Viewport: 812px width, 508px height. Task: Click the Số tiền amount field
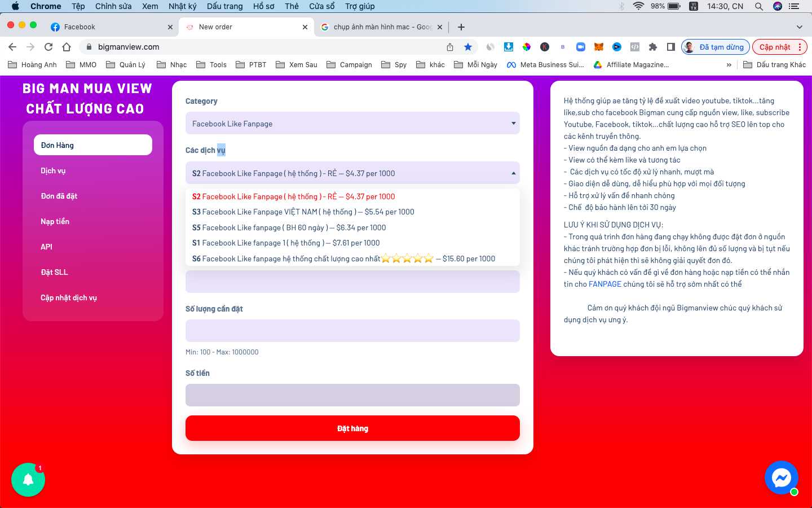click(x=352, y=395)
